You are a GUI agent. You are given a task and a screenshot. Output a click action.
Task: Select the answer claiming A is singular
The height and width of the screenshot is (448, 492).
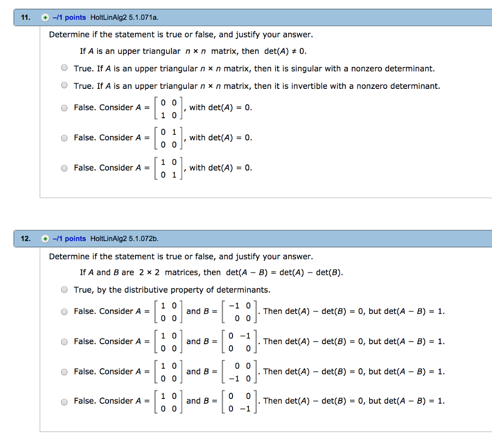64,68
